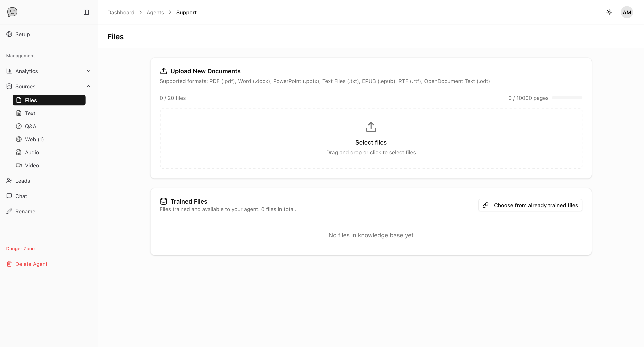Viewport: 644px width, 347px height.
Task: Open the Q&A sources item
Action: click(x=30, y=126)
